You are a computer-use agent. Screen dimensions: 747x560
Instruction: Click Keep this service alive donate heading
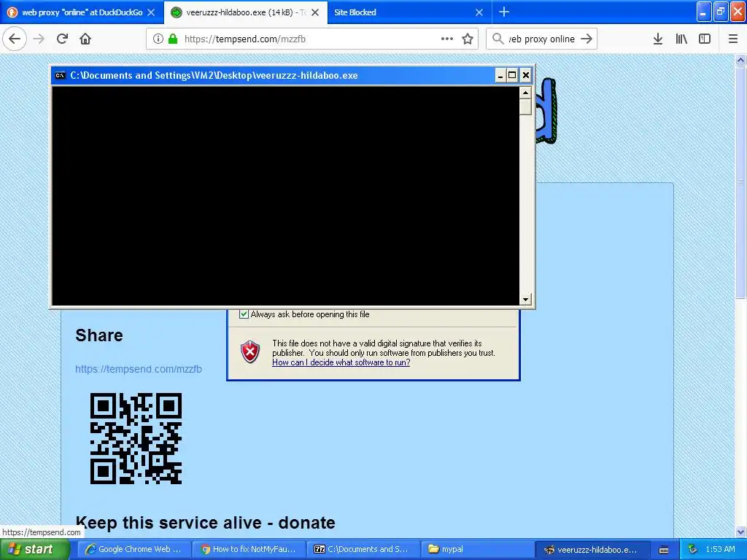tap(205, 522)
